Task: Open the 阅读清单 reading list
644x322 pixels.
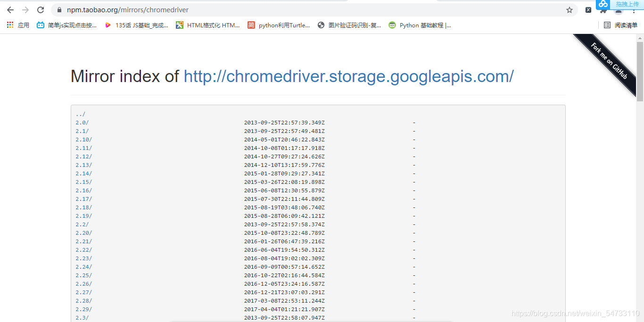Action: [620, 25]
